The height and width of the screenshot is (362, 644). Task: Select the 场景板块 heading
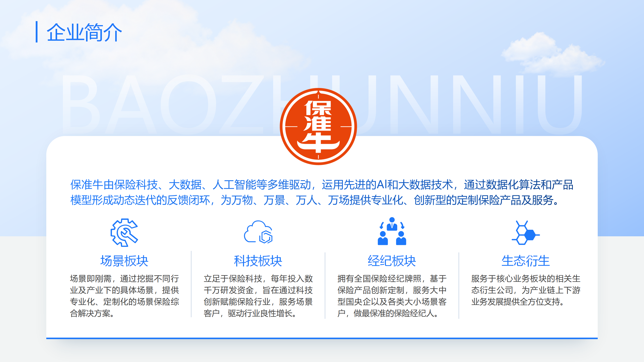tap(124, 261)
